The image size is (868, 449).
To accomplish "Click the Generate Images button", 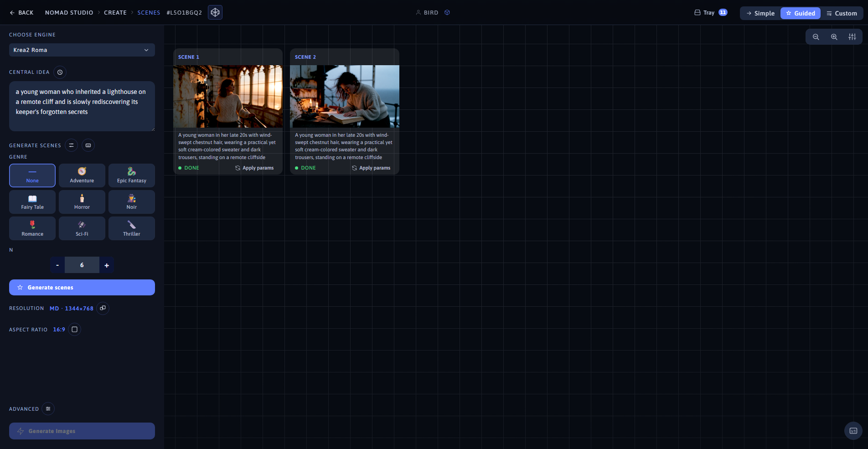I will pyautogui.click(x=82, y=431).
